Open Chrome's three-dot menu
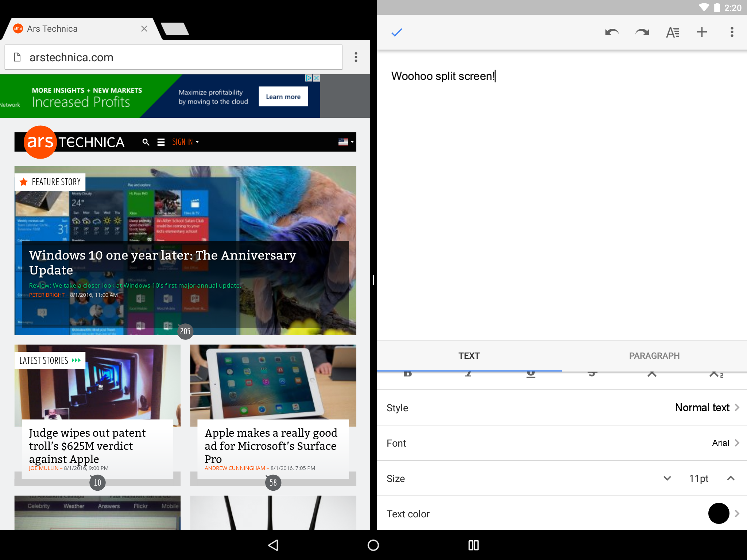 (356, 57)
